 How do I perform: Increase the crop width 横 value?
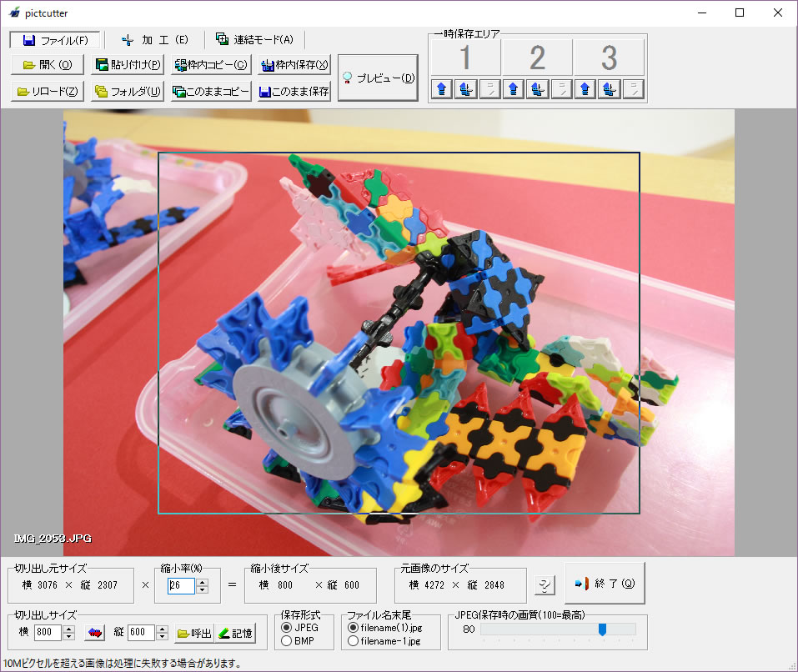[69, 629]
